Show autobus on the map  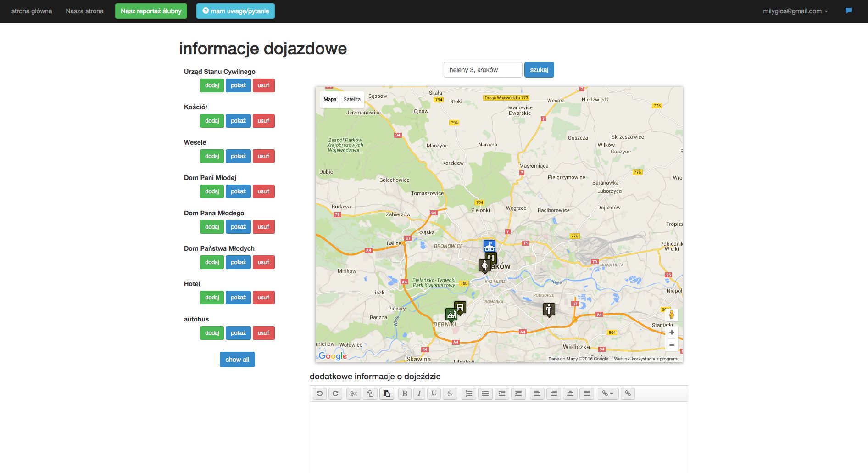click(238, 333)
